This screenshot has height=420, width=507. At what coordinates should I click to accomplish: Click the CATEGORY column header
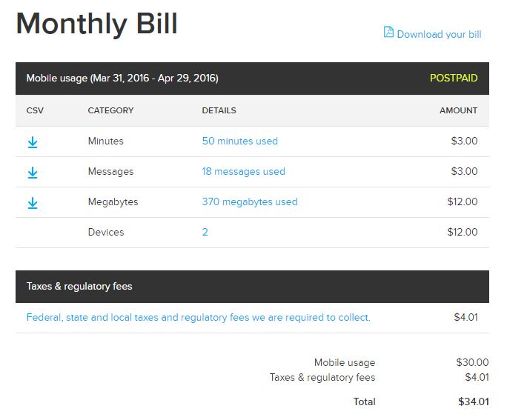(x=110, y=110)
